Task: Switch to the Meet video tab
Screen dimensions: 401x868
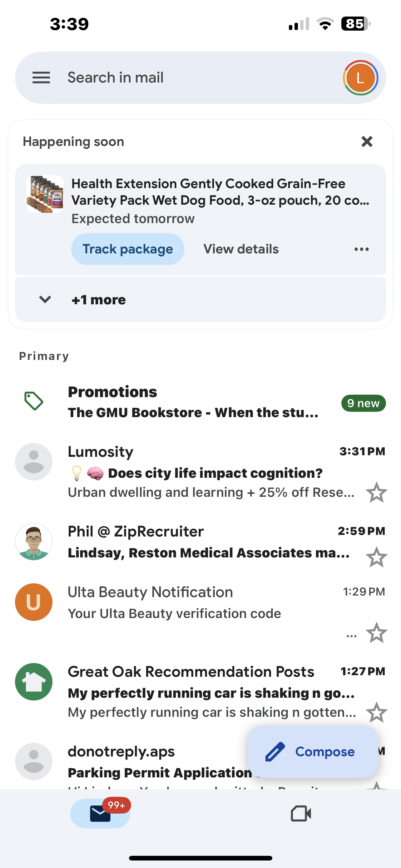Action: pyautogui.click(x=301, y=814)
